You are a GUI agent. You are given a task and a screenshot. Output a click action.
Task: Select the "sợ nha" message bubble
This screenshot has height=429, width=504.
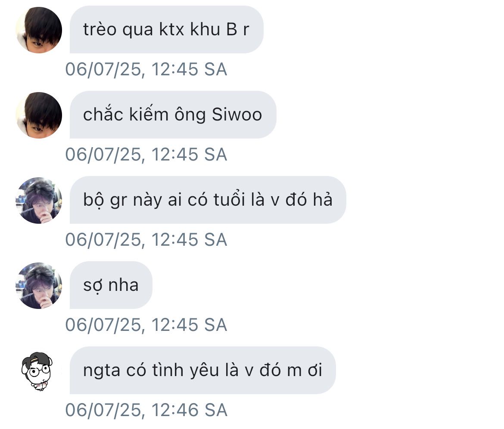click(x=111, y=285)
